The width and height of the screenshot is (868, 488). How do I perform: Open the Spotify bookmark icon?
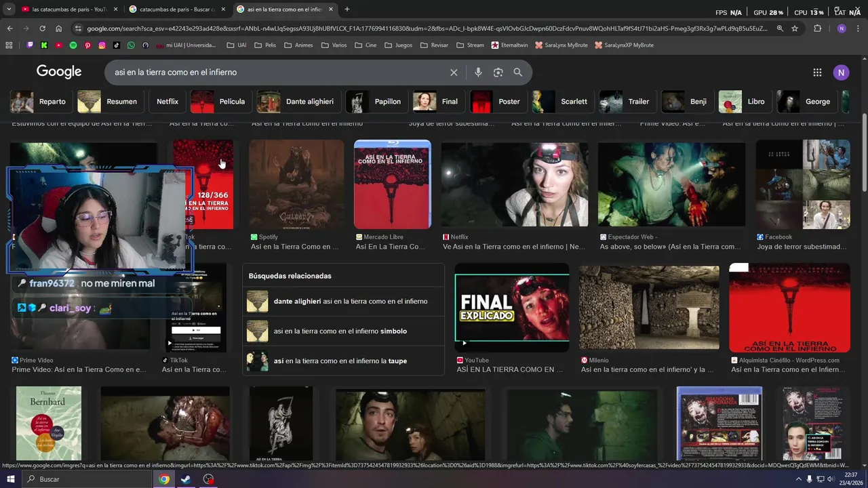tap(73, 45)
